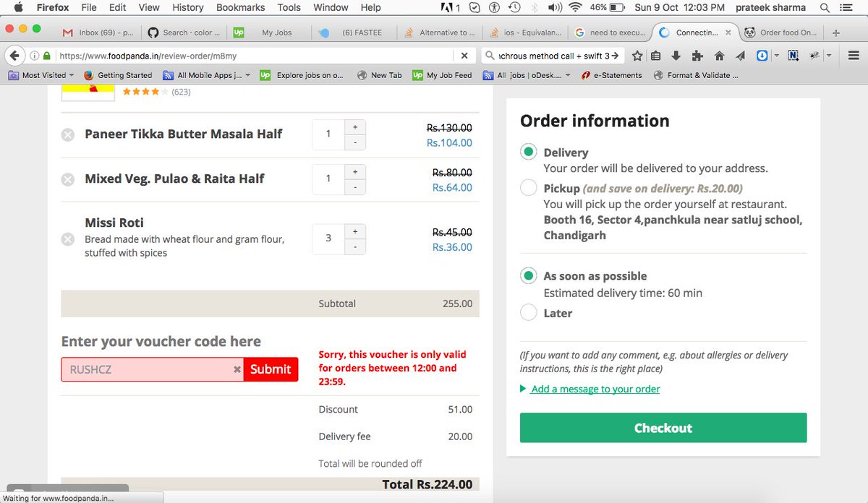
Task: Decrease Mixed Veg. Pulao quantity
Action: tap(354, 187)
